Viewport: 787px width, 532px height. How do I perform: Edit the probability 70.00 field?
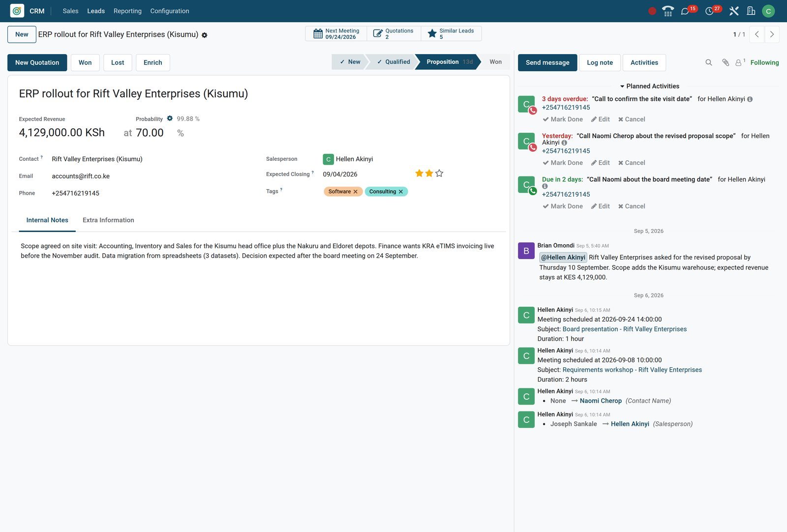[x=150, y=133]
